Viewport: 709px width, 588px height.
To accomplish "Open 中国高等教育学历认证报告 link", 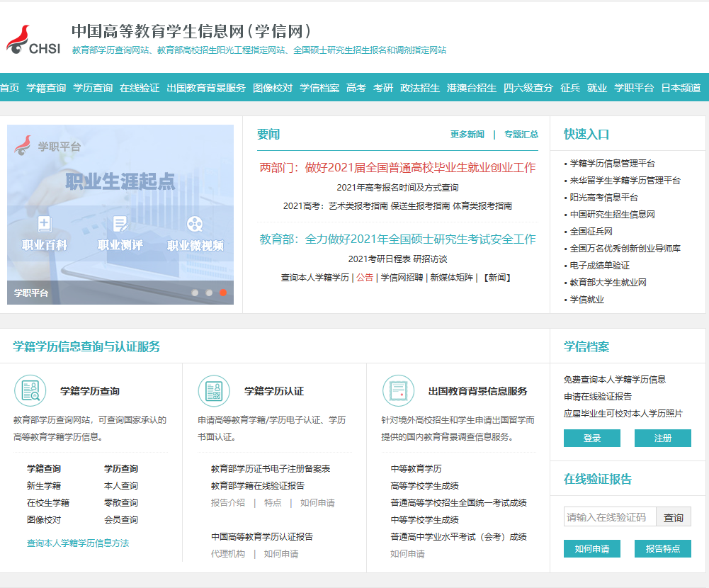I will coord(262,537).
